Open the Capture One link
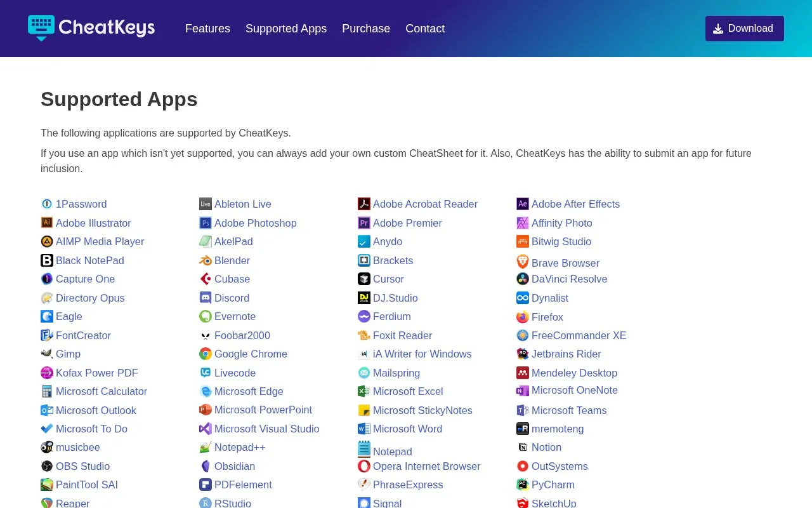Viewport: 812px width, 508px height. tap(86, 279)
